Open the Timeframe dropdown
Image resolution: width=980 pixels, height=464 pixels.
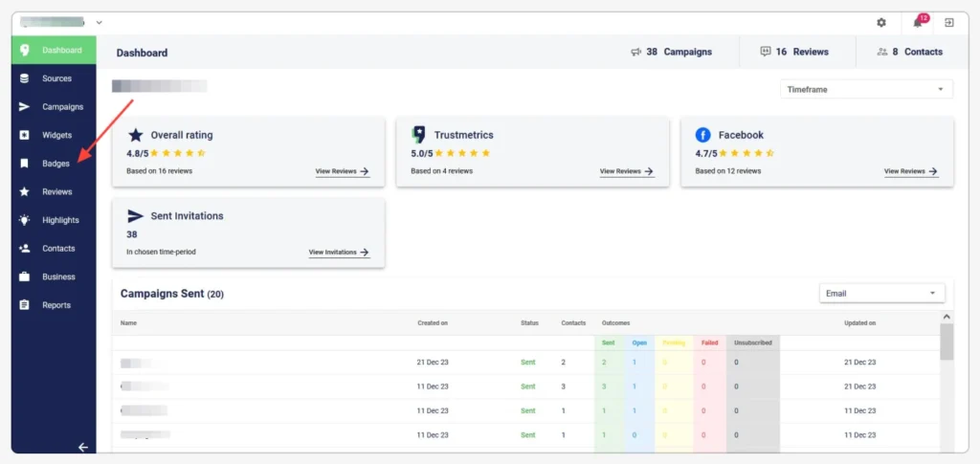click(x=866, y=89)
